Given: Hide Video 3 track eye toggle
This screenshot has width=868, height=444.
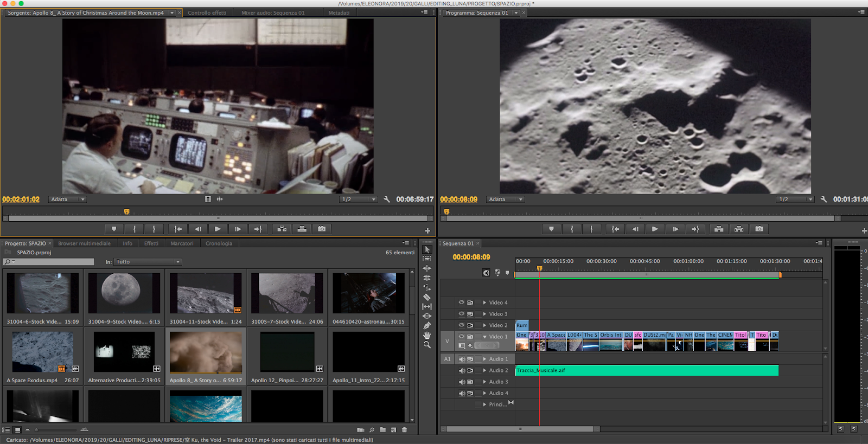Looking at the screenshot, I should [462, 314].
